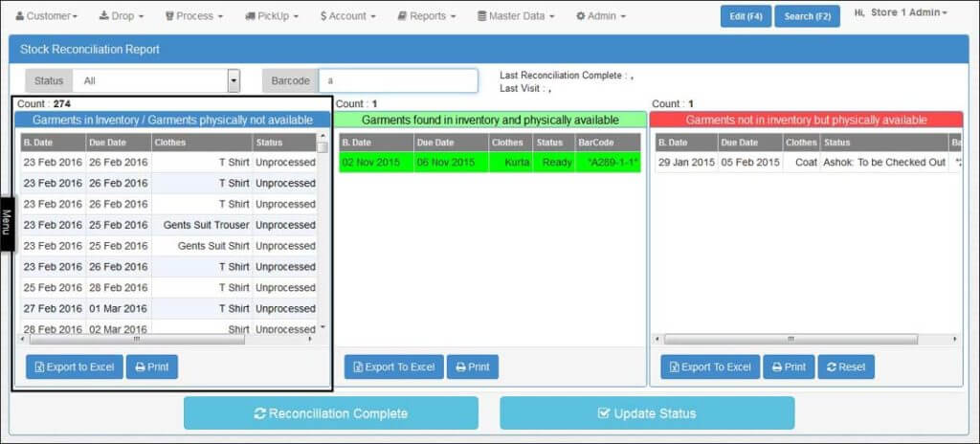The width and height of the screenshot is (980, 444).
Task: Expand the Admin menu
Action: click(x=601, y=16)
